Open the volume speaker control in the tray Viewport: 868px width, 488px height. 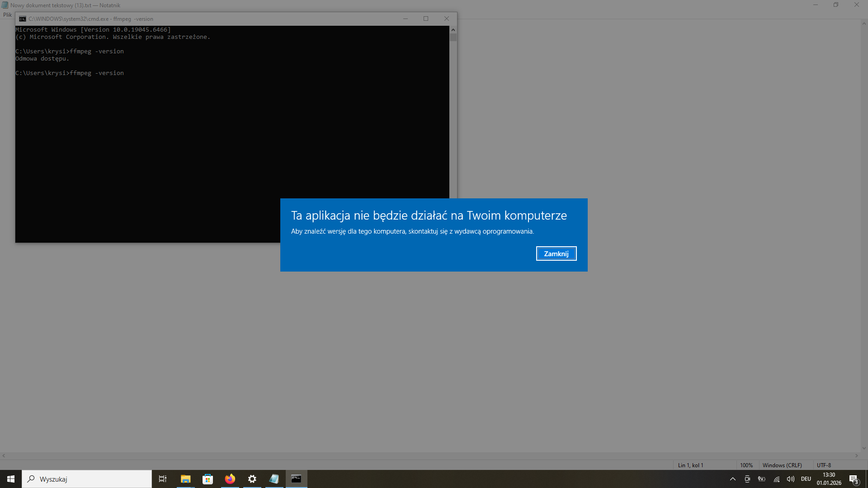pyautogui.click(x=790, y=479)
